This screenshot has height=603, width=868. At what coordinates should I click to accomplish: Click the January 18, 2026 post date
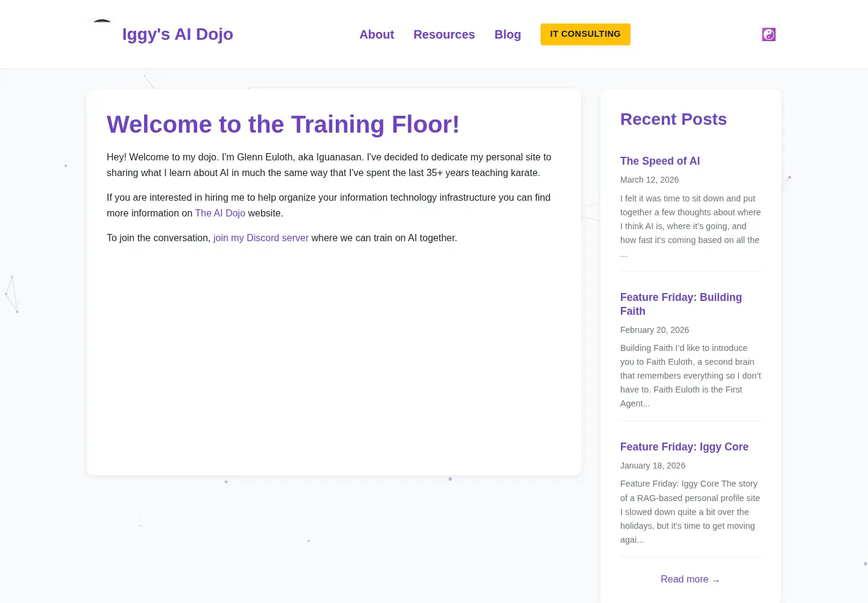[x=653, y=466]
